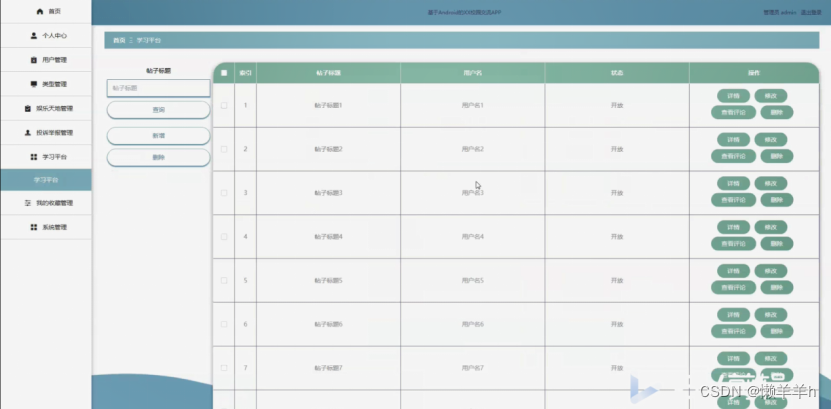Click 删除 in row 帖子标题2
Image resolution: width=831 pixels, height=409 pixels.
[776, 156]
